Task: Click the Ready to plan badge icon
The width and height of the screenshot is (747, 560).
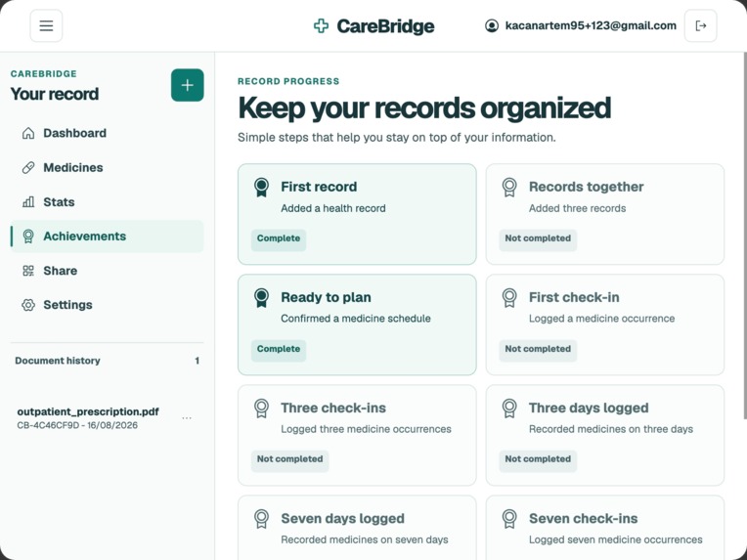Action: (x=261, y=298)
